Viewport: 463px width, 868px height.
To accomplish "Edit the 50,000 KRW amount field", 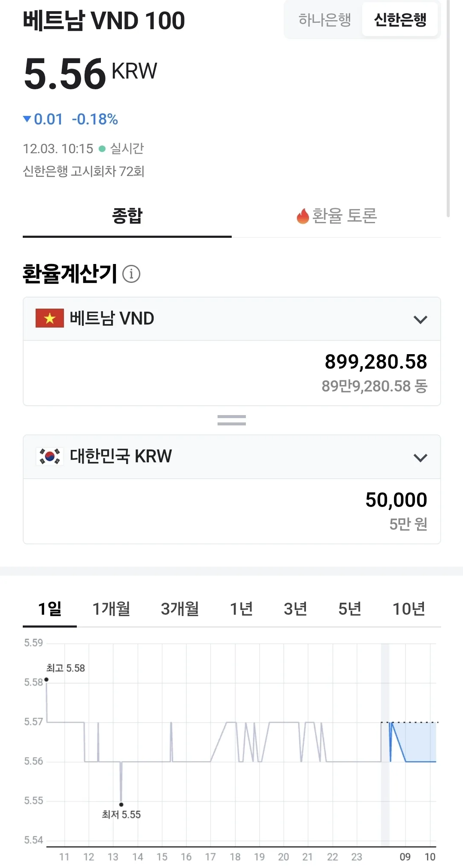I will click(x=232, y=511).
